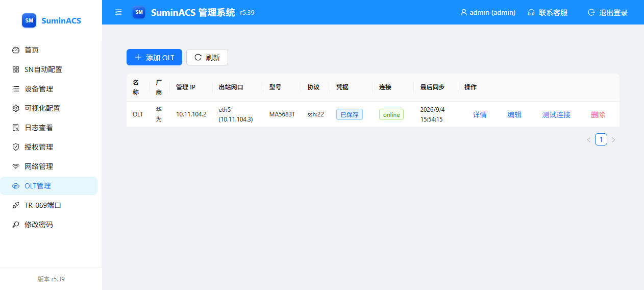
Task: Click the shield icon next to 授权管理
Action: [x=16, y=147]
